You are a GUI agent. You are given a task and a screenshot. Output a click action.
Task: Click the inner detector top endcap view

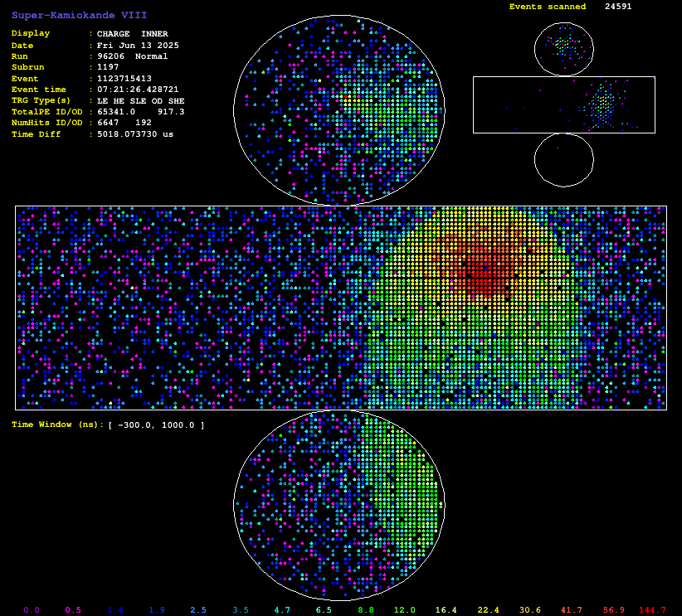pos(339,110)
